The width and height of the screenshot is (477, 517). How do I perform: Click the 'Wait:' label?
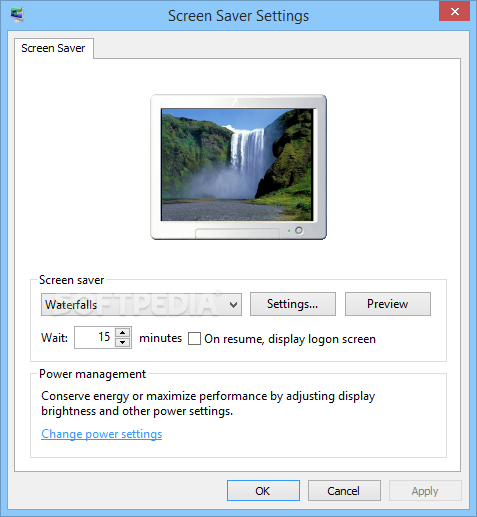tap(54, 338)
